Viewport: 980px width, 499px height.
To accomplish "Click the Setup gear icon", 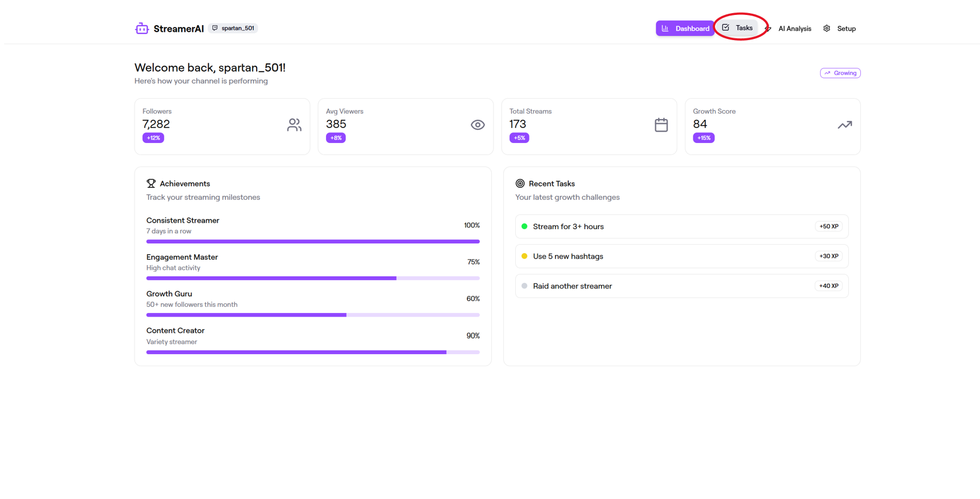I will click(x=827, y=28).
